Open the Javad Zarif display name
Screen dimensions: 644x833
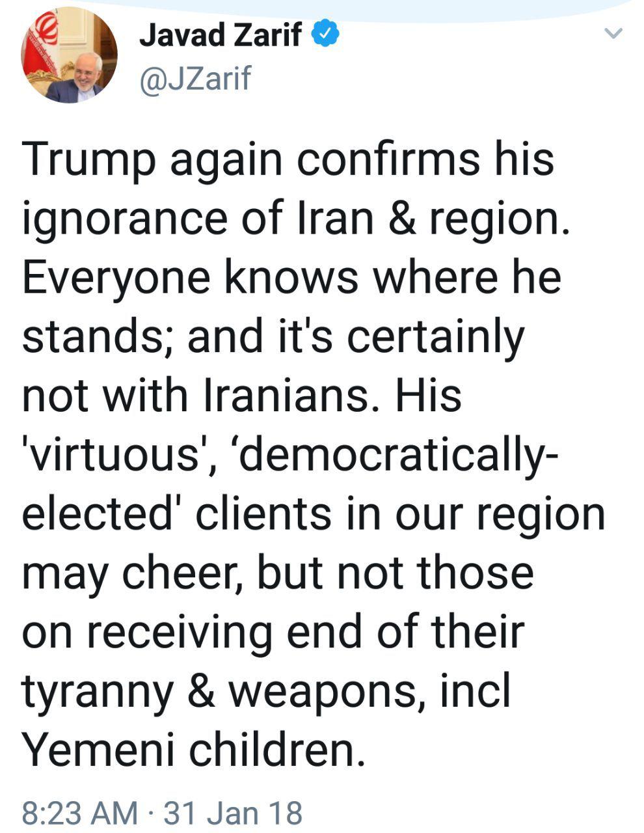pyautogui.click(x=221, y=34)
